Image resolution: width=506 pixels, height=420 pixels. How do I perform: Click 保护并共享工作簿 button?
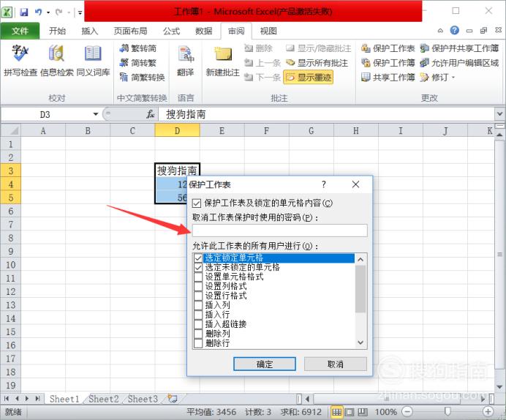pos(459,48)
